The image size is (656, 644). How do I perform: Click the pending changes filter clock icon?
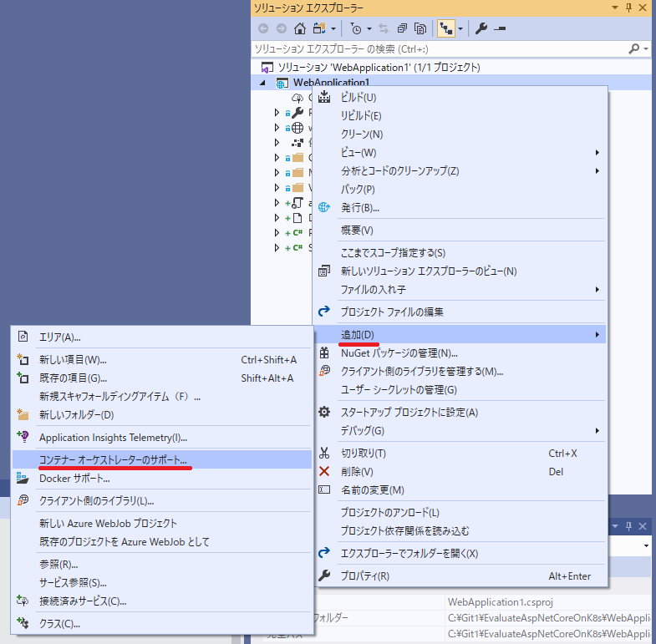(357, 28)
